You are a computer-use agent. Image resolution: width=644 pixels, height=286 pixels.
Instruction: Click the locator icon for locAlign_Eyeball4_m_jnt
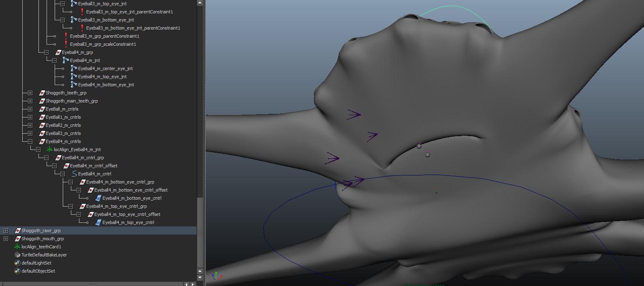click(x=49, y=149)
